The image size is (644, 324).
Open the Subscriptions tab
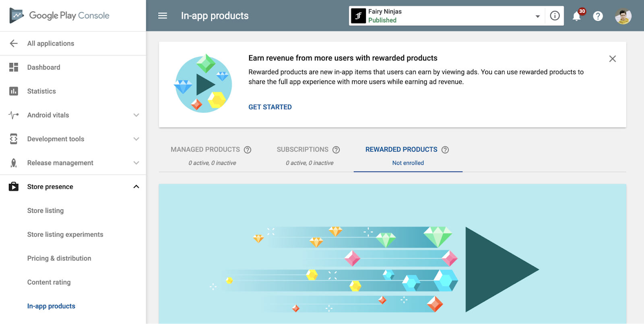(303, 149)
